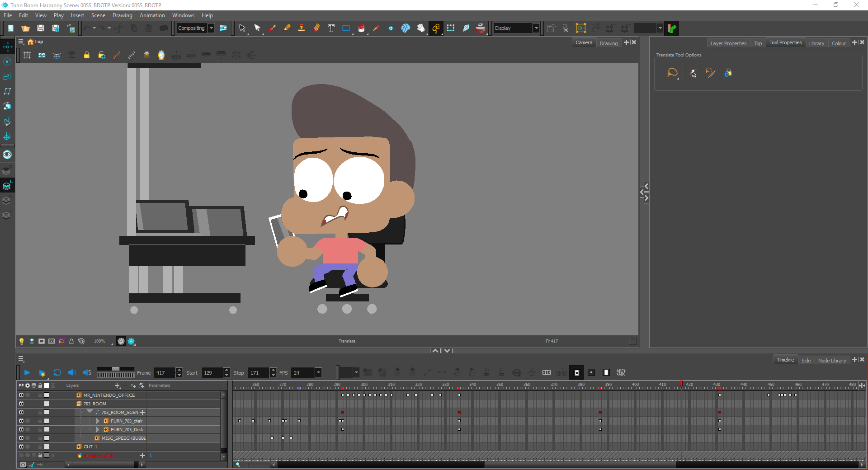This screenshot has width=868, height=470.
Task: Select the Eraser tool
Action: point(316,28)
